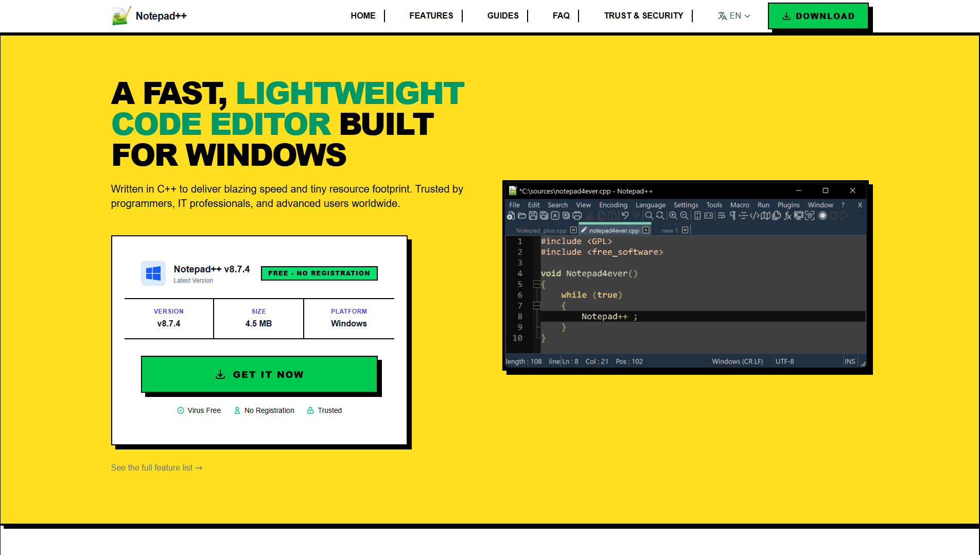The image size is (980, 555).
Task: Open the FAQ nav link
Action: coord(561,15)
